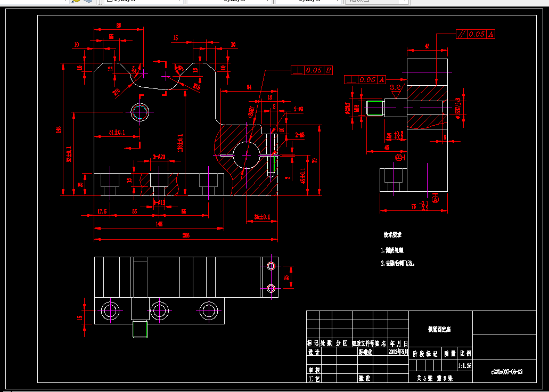This screenshot has width=549, height=392.
Task: Click the parallelism 0.05 A tolerance frame
Action: pos(476,34)
